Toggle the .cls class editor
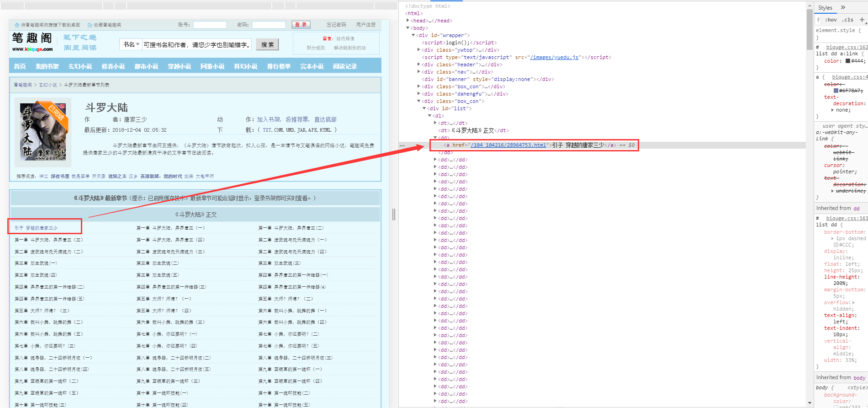The image size is (868, 408). click(x=848, y=20)
